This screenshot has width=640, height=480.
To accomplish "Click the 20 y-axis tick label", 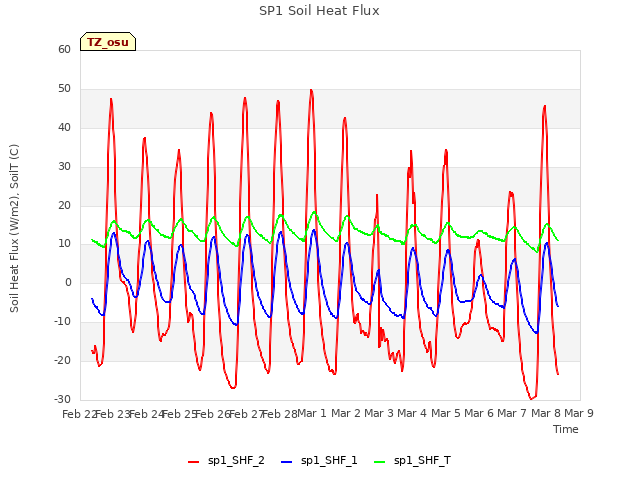I will 64,205.
